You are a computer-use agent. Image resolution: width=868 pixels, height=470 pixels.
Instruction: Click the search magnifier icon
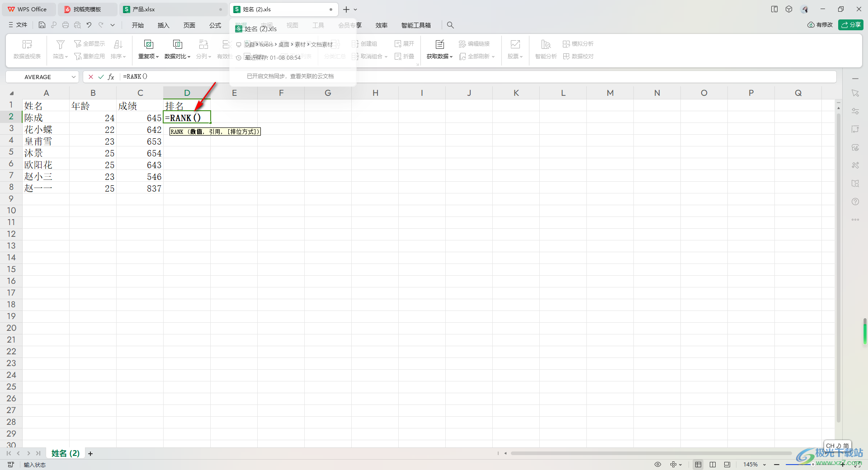click(x=450, y=25)
